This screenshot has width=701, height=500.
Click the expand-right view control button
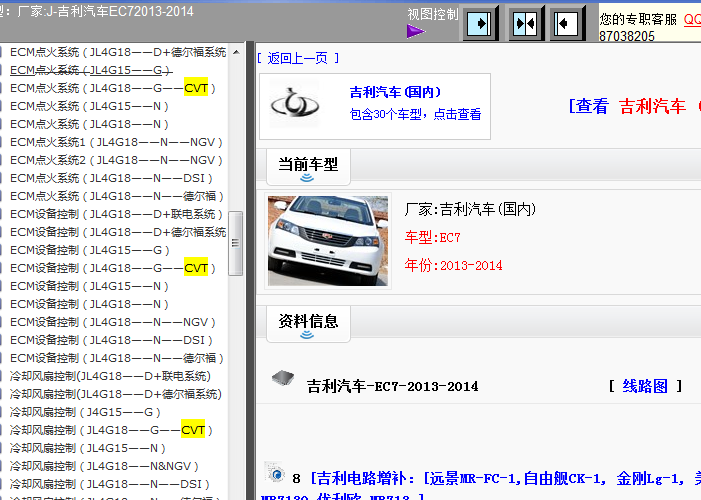pos(481,23)
